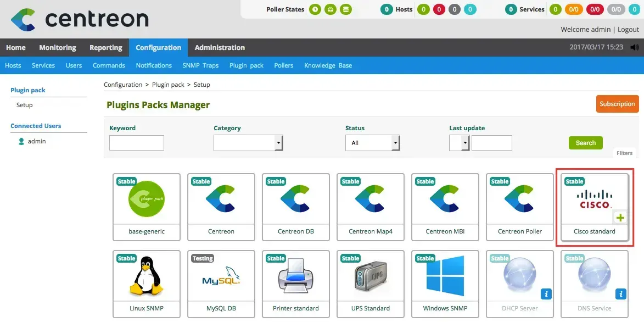Open the Centreon Map4 pack logo
Image resolution: width=644 pixels, height=322 pixels.
click(371, 198)
